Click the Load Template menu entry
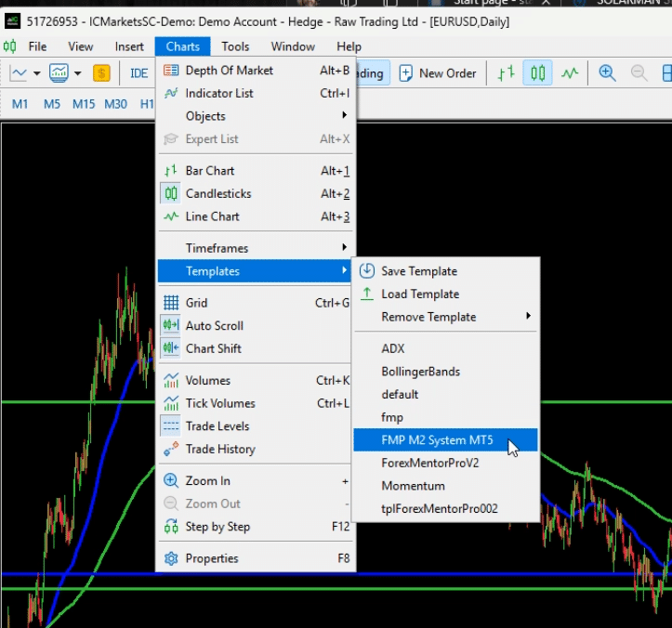 419,294
